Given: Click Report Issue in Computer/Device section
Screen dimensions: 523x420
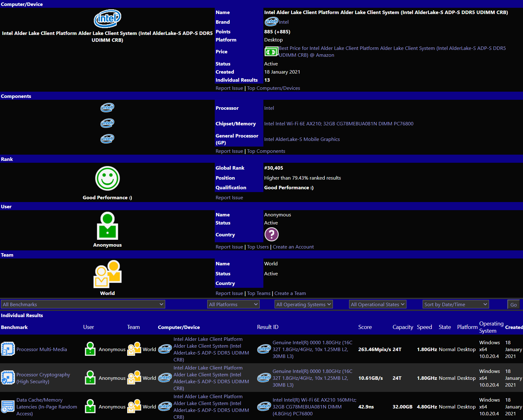Looking at the screenshot, I should click(x=229, y=88).
